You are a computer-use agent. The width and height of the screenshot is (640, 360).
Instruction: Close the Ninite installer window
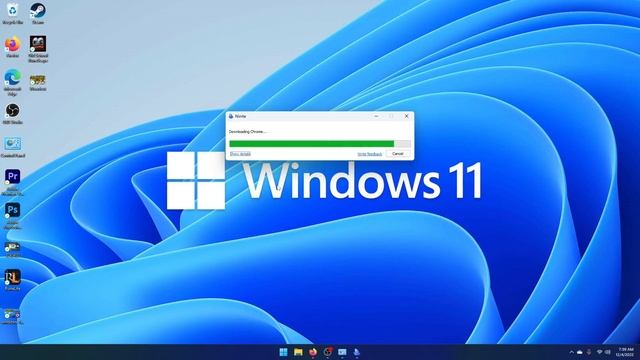pos(407,116)
